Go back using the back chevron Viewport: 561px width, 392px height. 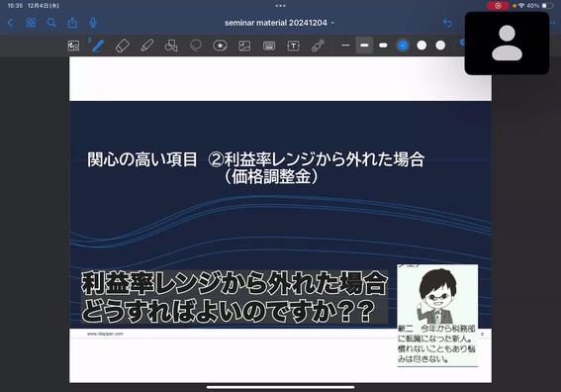tap(10, 23)
